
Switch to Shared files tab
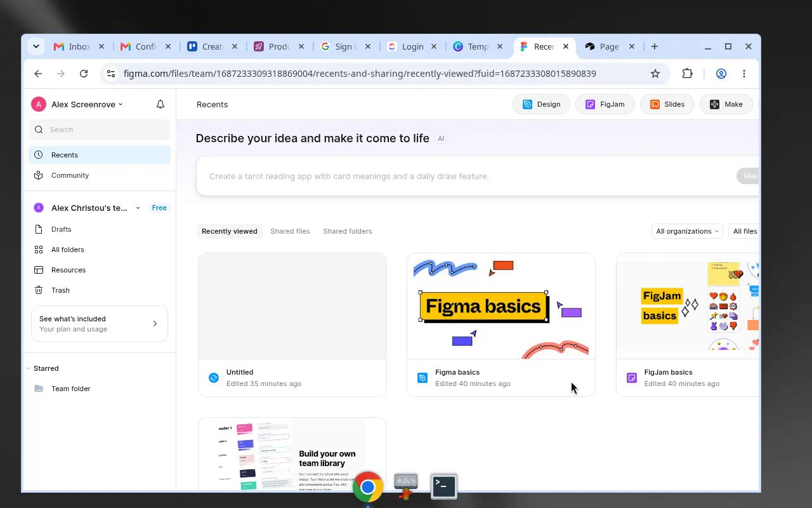(x=290, y=231)
